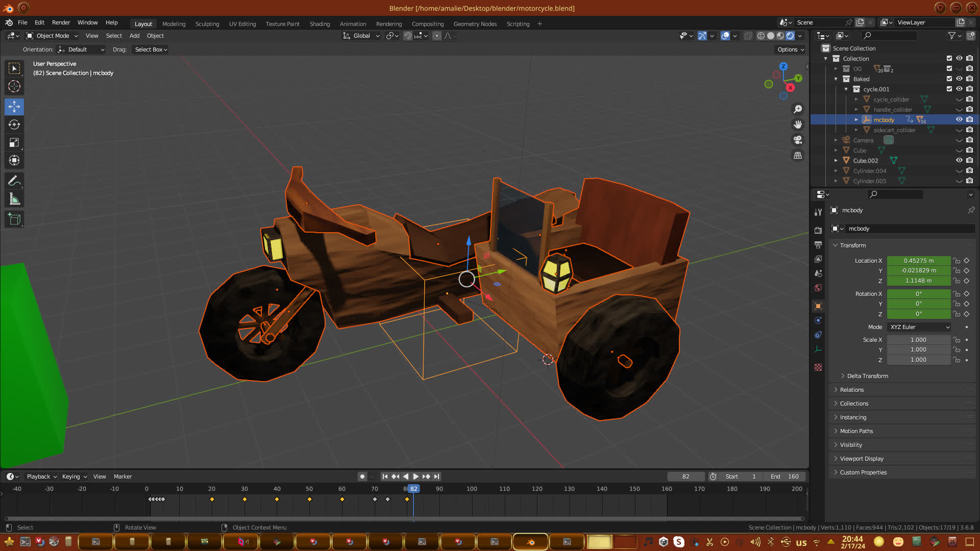Open the Render menu
This screenshot has width=980, height=551.
pos(61,22)
